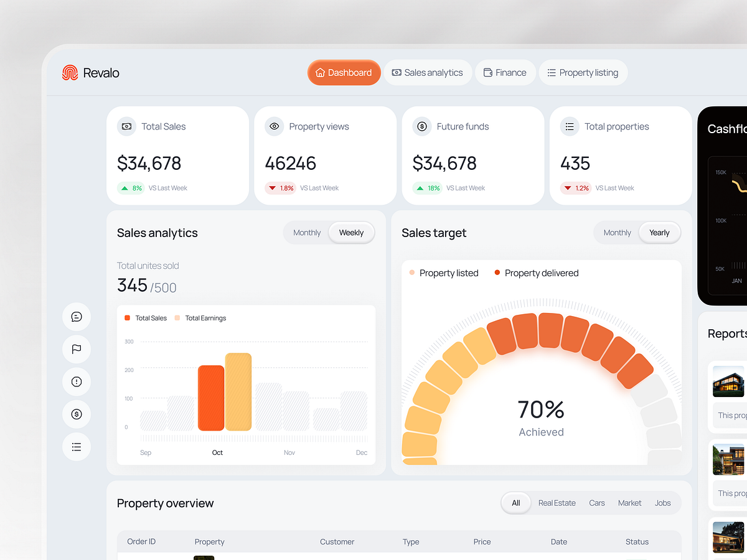This screenshot has height=560, width=747.
Task: Click the Revalo fingerprint logo icon
Action: 70,73
